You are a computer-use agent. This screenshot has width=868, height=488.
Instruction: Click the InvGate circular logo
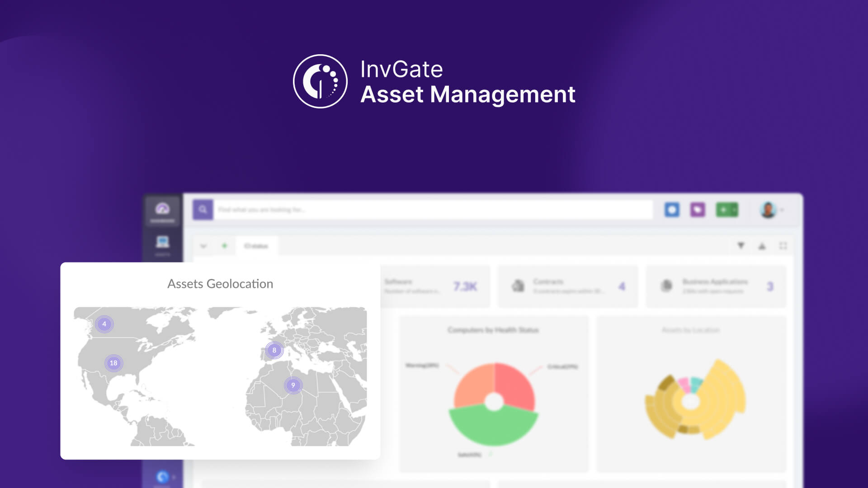click(320, 81)
